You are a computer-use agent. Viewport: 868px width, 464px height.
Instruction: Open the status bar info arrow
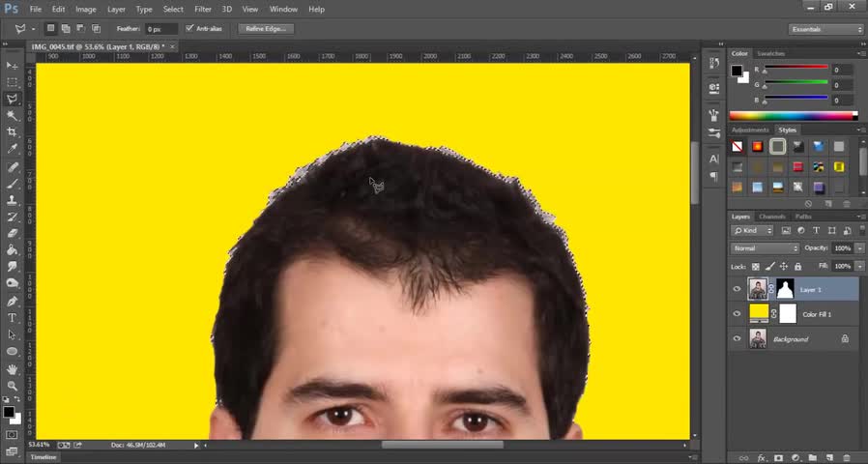[x=196, y=446]
